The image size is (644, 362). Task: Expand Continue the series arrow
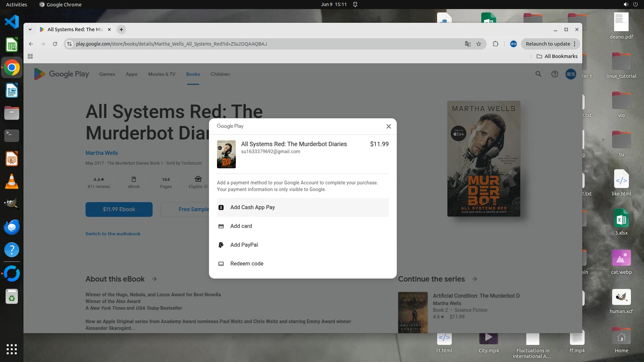click(475, 279)
